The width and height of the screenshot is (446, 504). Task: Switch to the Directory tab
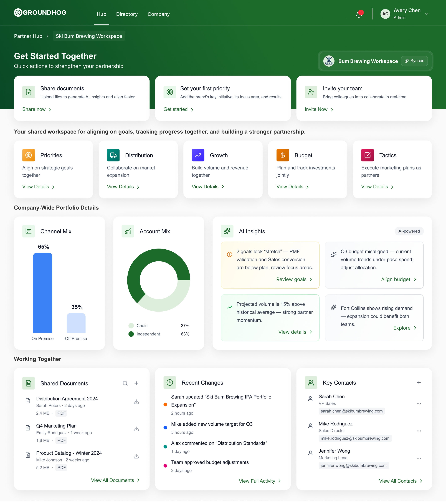[x=127, y=14]
